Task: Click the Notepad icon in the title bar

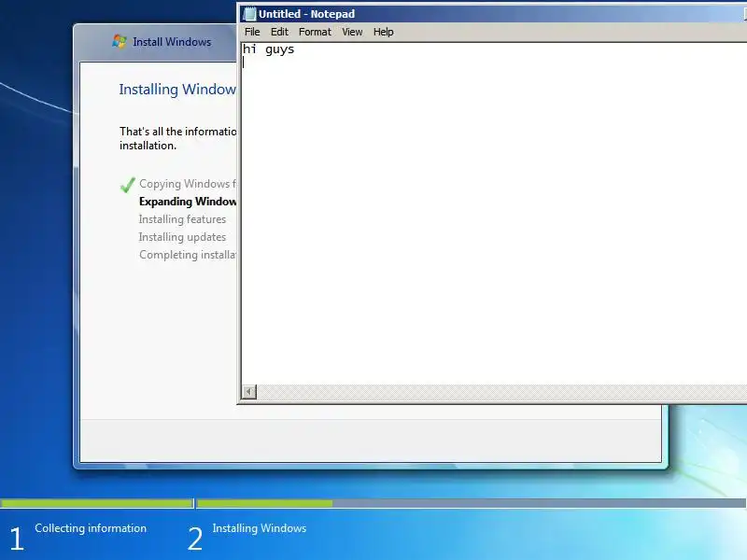Action: click(x=249, y=14)
